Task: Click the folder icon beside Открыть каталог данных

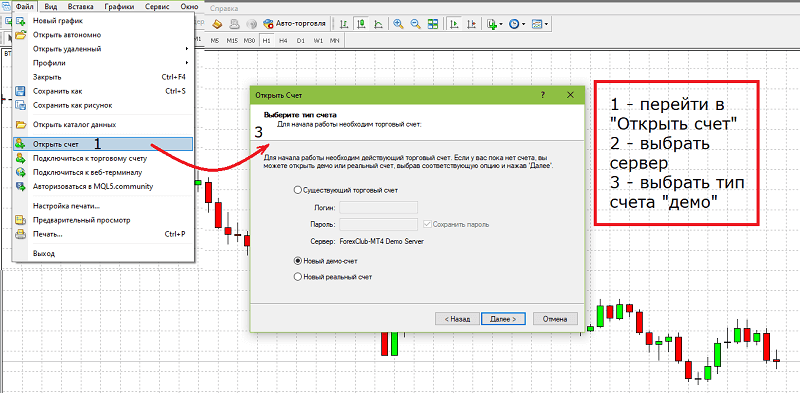Action: click(20, 125)
